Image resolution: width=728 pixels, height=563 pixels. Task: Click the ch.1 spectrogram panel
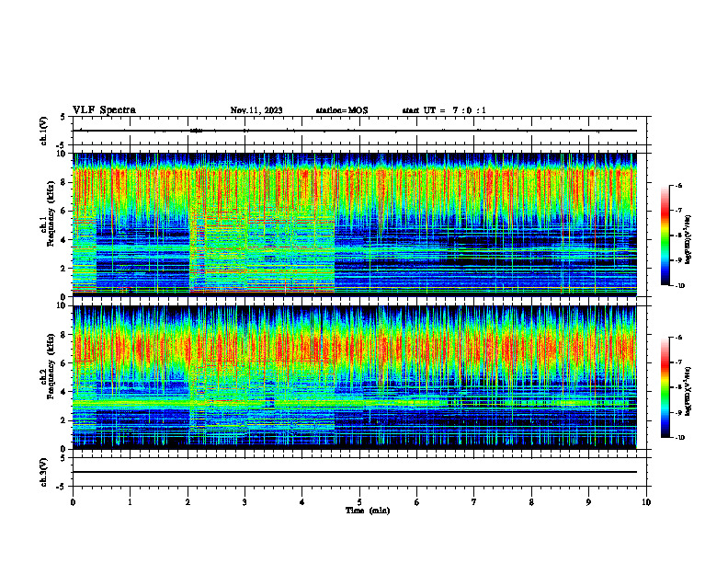[355, 224]
